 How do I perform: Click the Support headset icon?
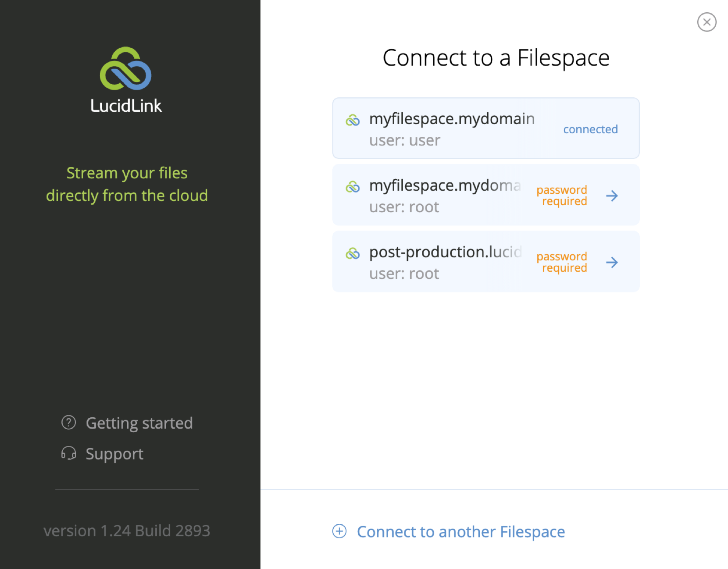tap(68, 454)
